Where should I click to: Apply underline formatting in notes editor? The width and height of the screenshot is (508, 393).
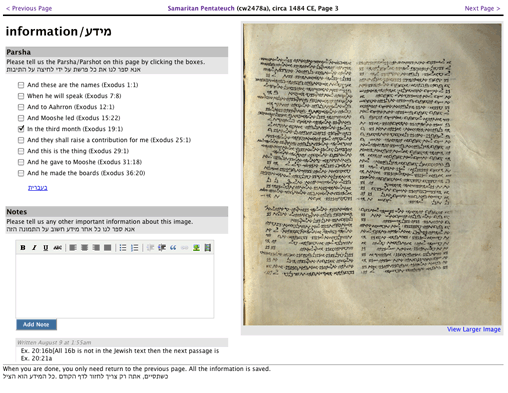tap(46, 248)
